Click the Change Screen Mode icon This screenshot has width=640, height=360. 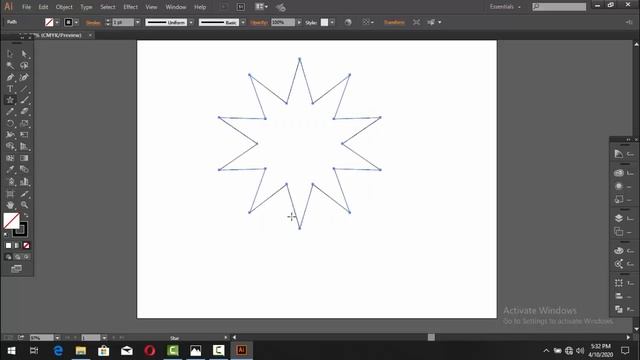pyautogui.click(x=16, y=269)
